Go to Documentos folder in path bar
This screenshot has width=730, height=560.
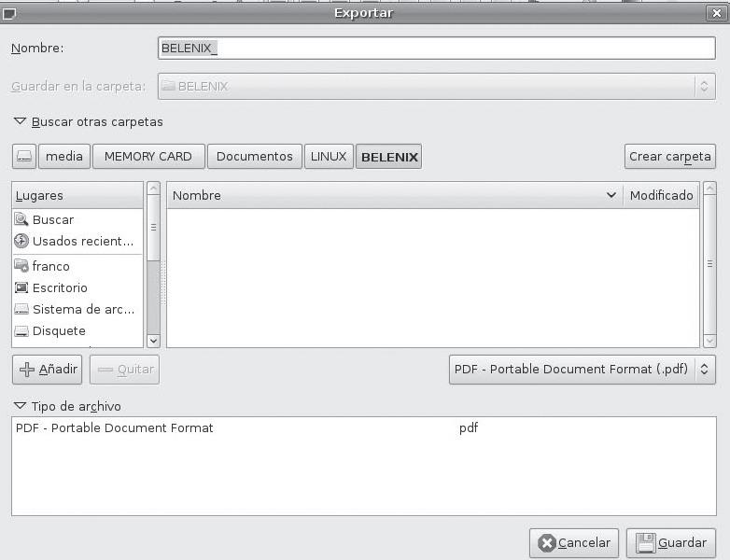tap(255, 157)
